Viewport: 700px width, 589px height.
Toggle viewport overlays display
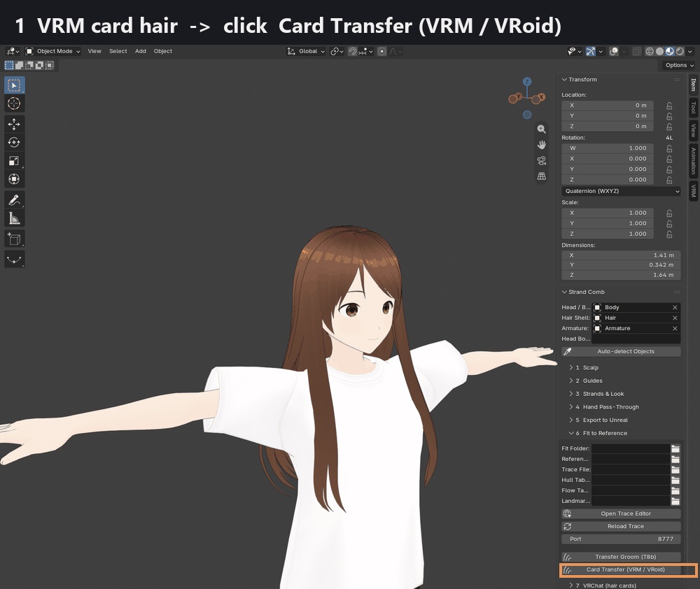click(x=614, y=51)
